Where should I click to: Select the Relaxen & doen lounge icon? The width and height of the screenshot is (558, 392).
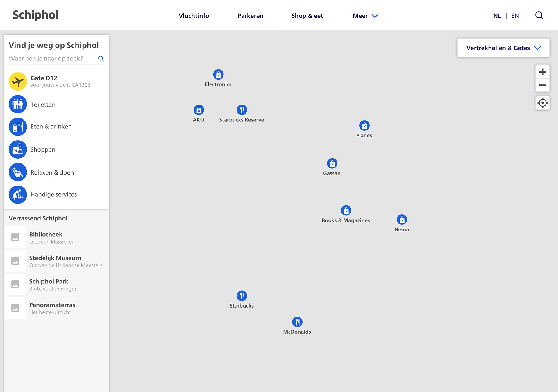pyautogui.click(x=18, y=172)
